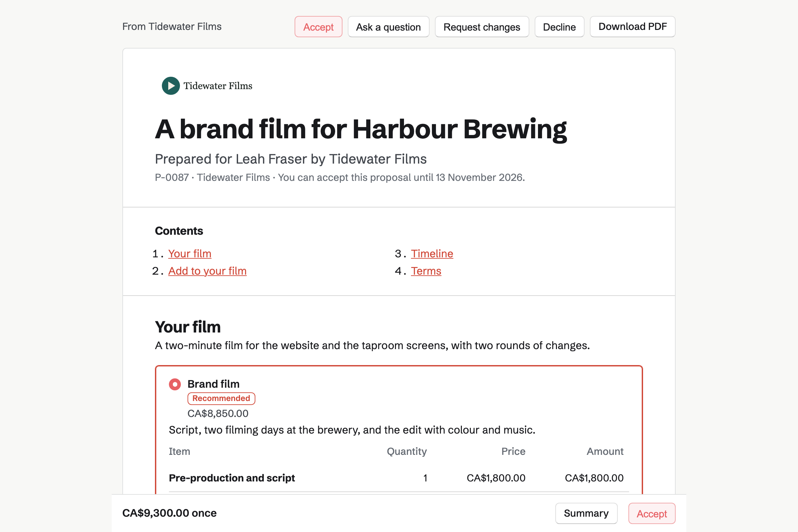The width and height of the screenshot is (798, 532).
Task: Click Pre-production and script row name
Action: pyautogui.click(x=232, y=478)
